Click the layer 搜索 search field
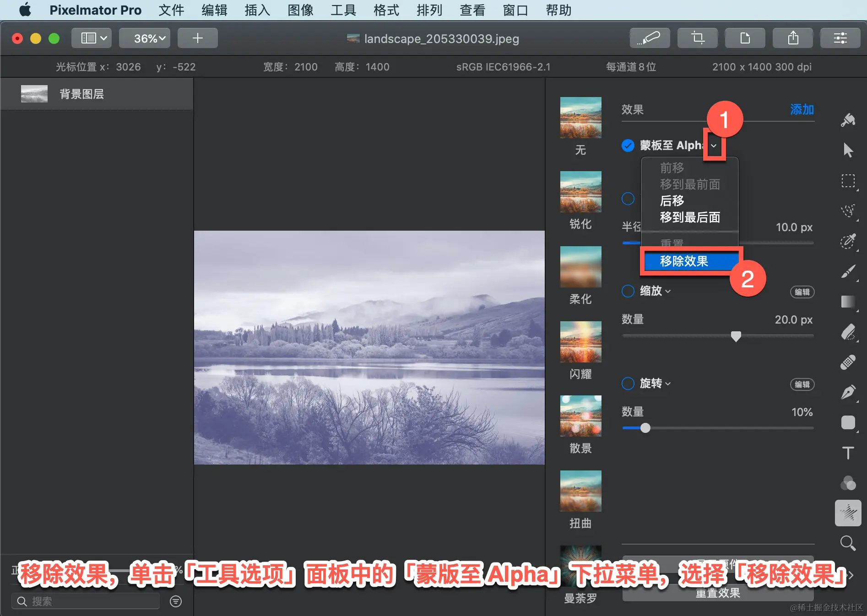This screenshot has height=616, width=867. coord(86,601)
